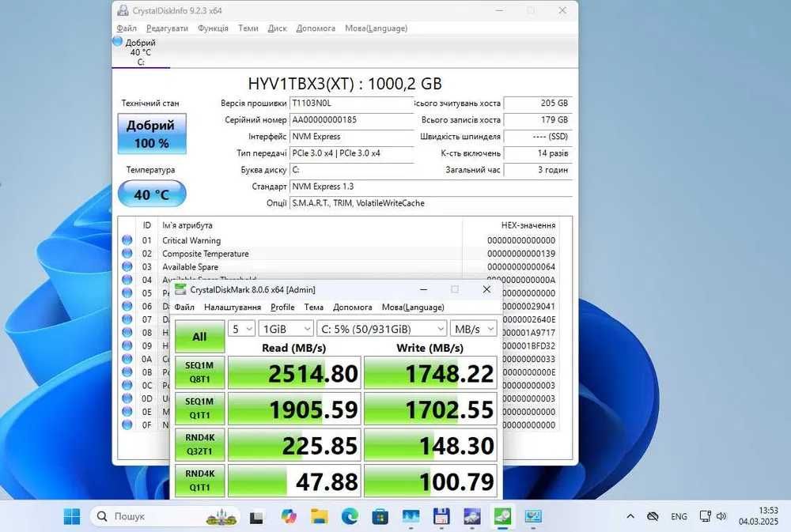The image size is (791, 532).
Task: Click the status orb in attribute row 0F
Action: (127, 424)
